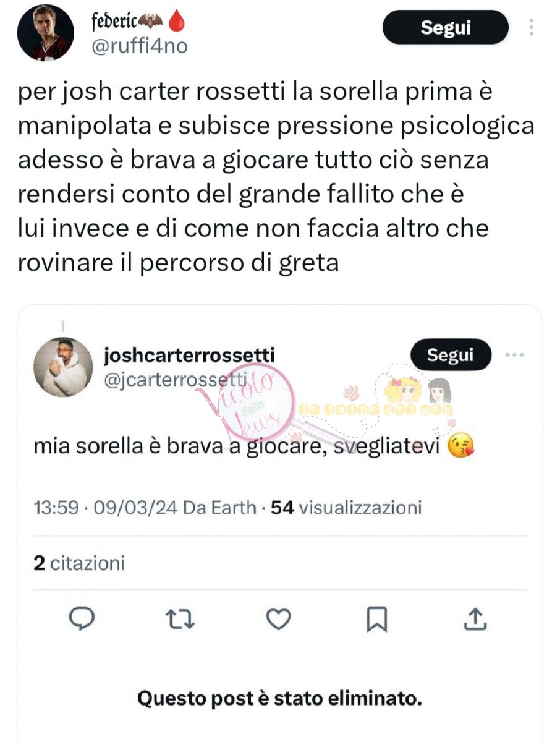Image resolution: width=560 pixels, height=742 pixels.
Task: Reply using the speech bubble icon
Action: tap(81, 618)
